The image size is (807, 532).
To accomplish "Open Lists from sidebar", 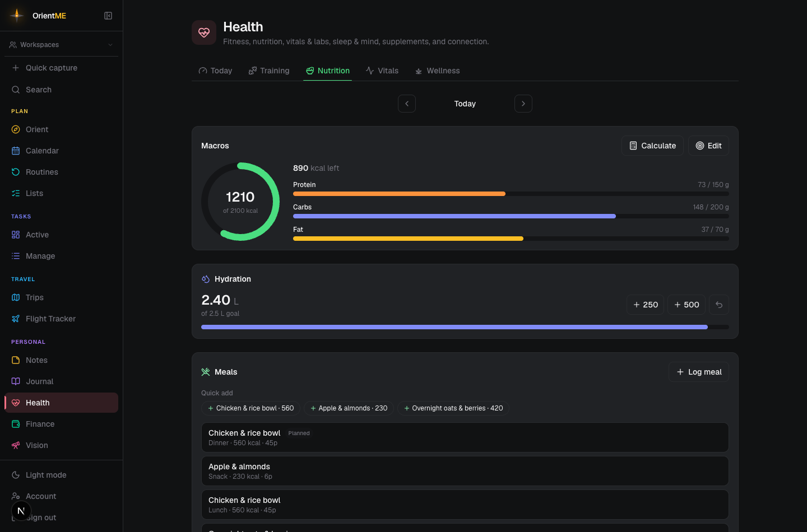I will point(61,193).
